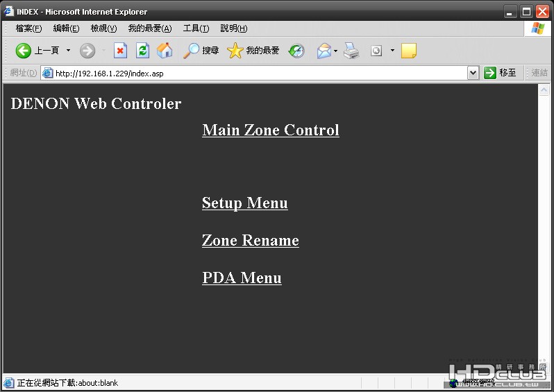
Task: Go back using the green Back arrow
Action: click(x=24, y=51)
